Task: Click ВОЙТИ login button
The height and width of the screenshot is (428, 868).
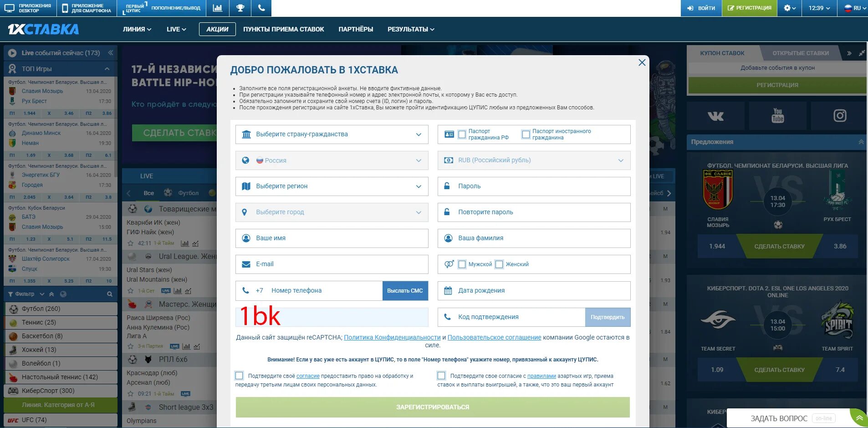Action: coord(701,8)
